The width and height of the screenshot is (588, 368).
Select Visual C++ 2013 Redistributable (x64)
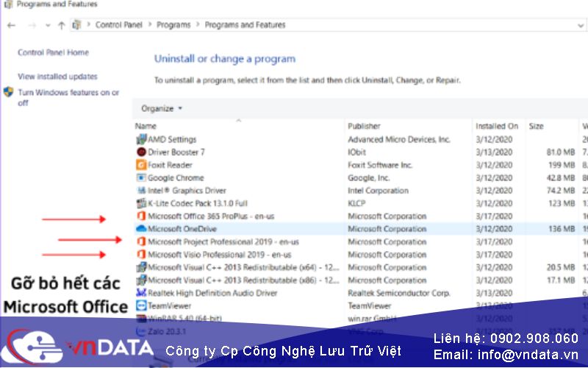[x=243, y=267]
